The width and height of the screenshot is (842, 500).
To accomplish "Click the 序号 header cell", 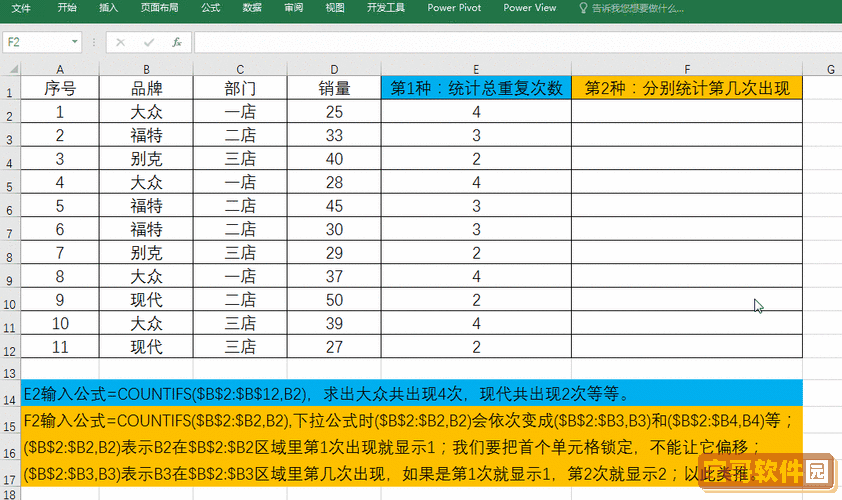I will pyautogui.click(x=60, y=88).
